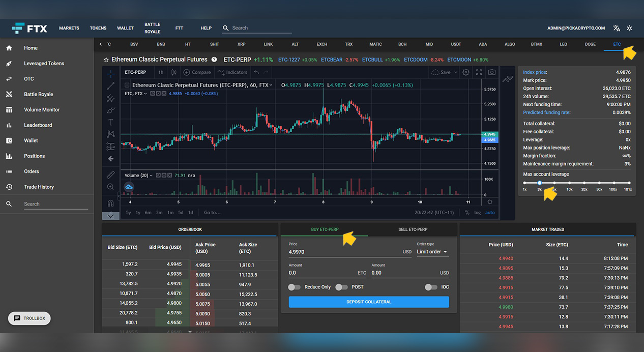Toggle IOC order switch
The image size is (644, 352).
coord(431,287)
